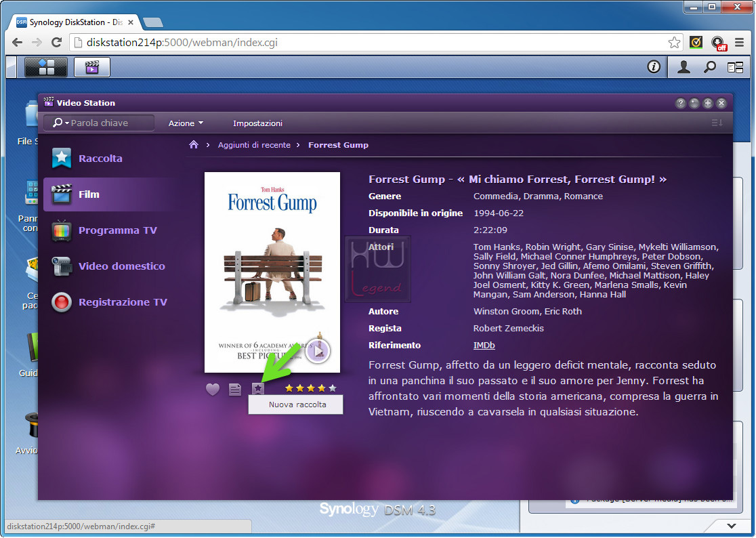Set rating to five stars on last star

(332, 388)
